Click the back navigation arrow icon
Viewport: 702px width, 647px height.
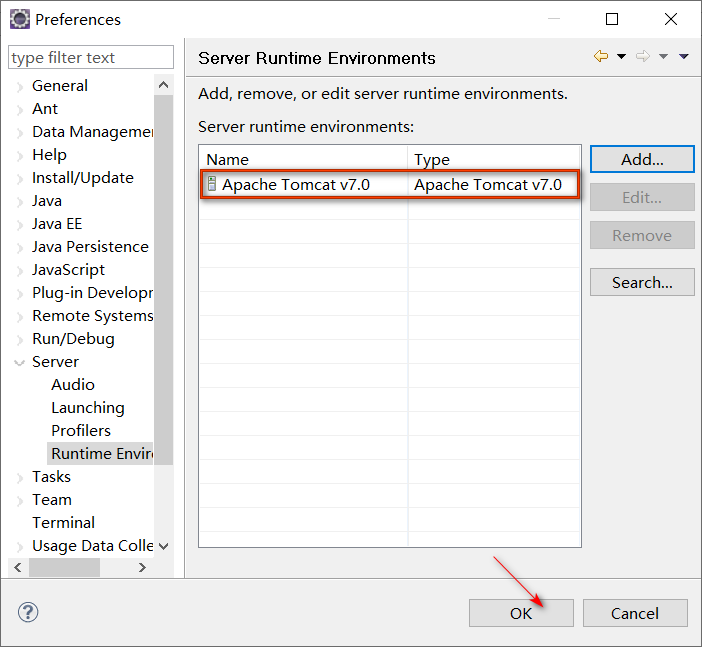601,56
